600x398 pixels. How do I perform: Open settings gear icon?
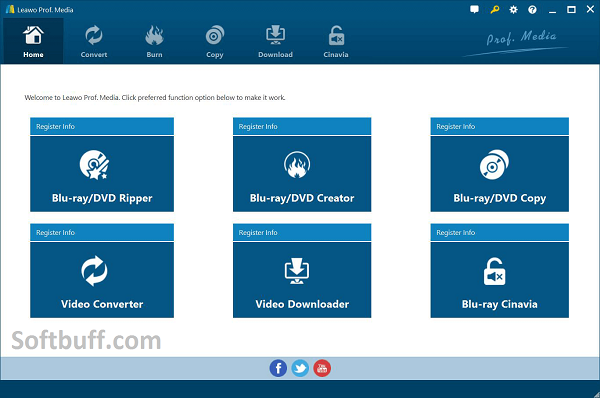[514, 10]
